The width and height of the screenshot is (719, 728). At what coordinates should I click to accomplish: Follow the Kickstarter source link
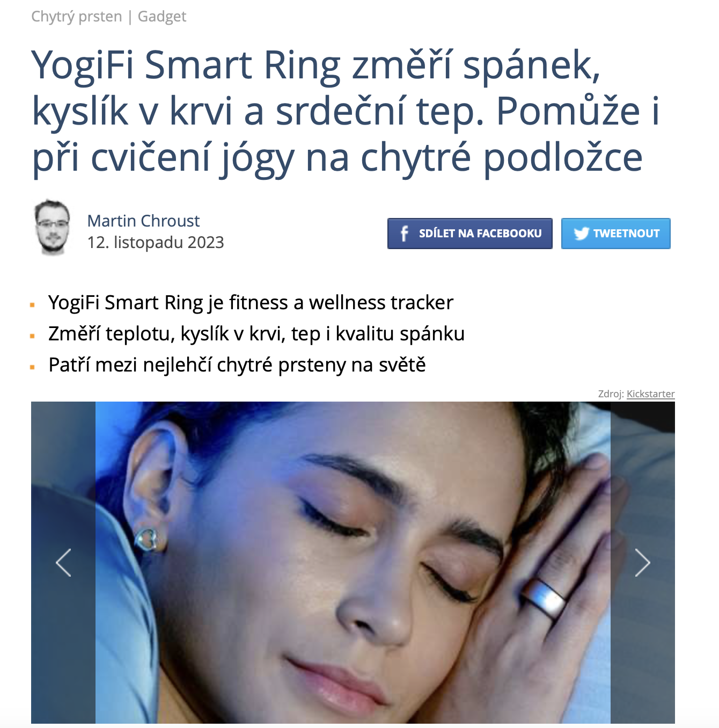650,394
